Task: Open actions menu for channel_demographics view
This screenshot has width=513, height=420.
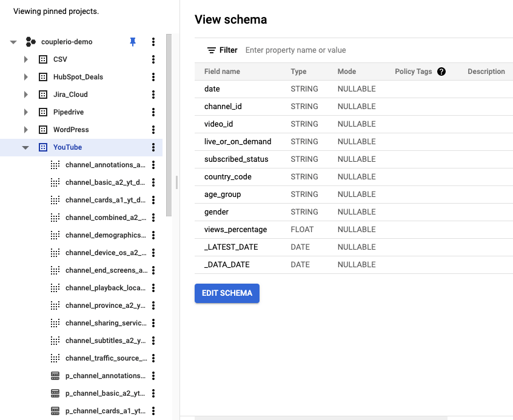Action: (153, 235)
